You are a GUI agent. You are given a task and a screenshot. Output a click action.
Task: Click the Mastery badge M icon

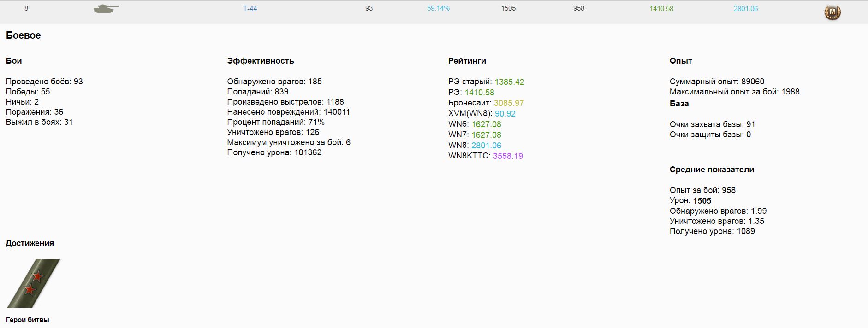coord(832,12)
